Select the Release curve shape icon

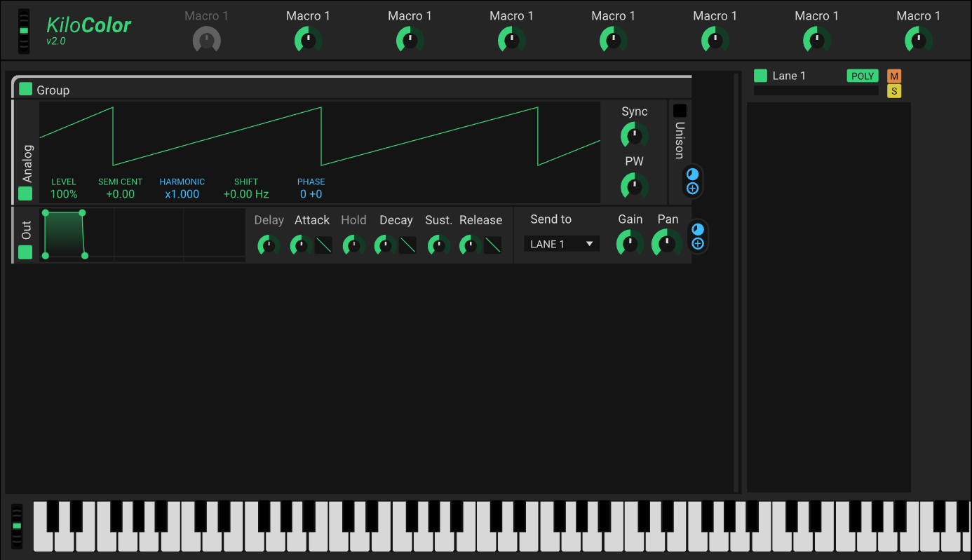click(493, 245)
